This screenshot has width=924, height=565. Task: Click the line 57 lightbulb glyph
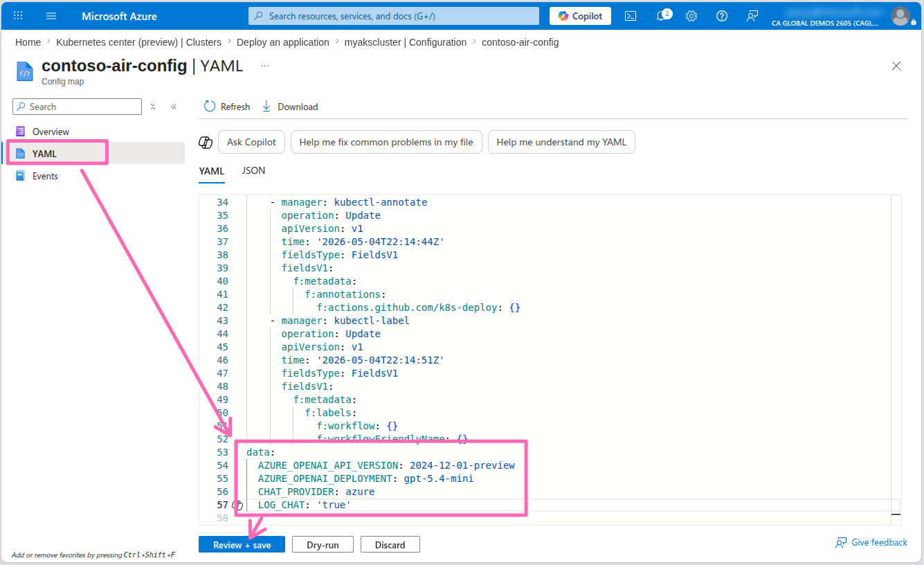[237, 505]
